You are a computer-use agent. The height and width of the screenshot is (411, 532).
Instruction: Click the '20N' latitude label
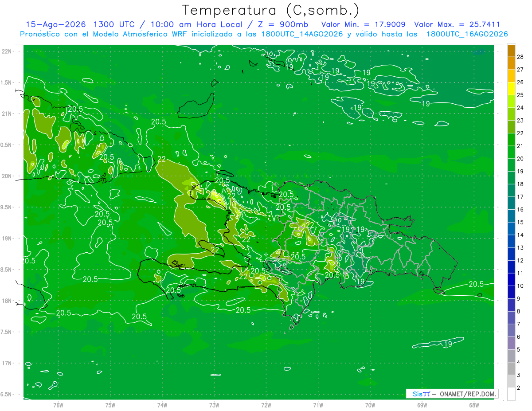click(x=7, y=176)
